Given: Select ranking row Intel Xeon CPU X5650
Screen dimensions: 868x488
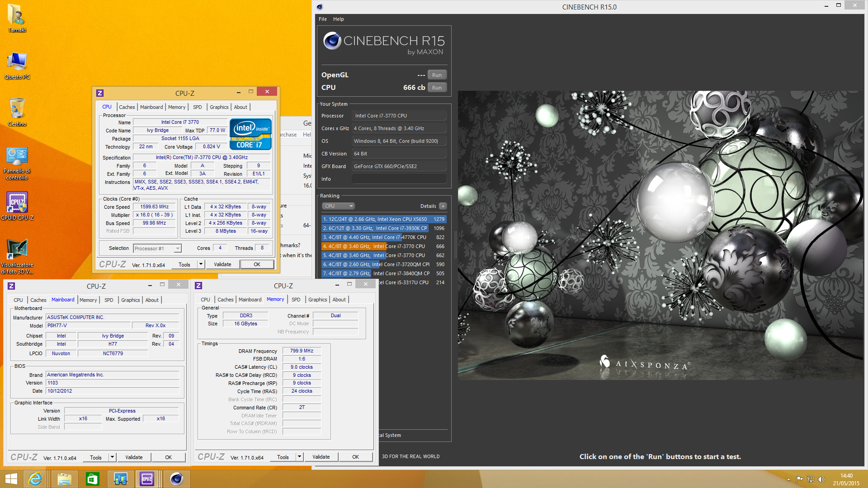Looking at the screenshot, I should [x=384, y=219].
